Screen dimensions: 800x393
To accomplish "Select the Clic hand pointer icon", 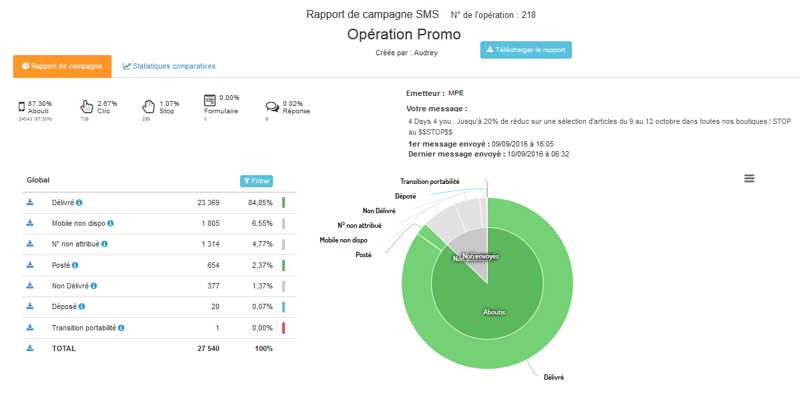I will 87,107.
